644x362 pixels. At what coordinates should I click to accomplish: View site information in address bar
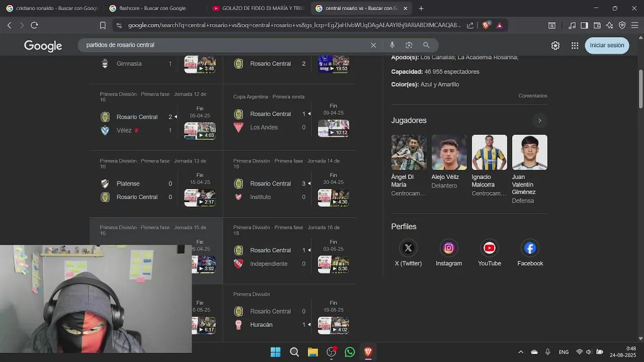(x=119, y=25)
